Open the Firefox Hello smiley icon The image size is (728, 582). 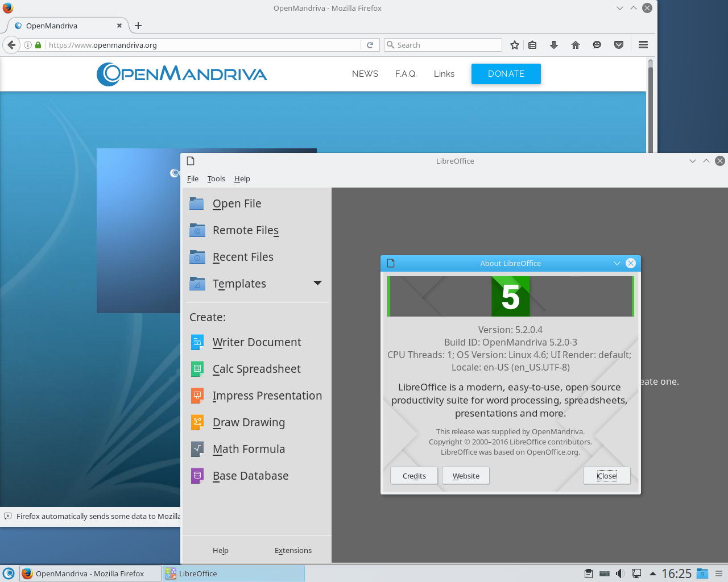point(597,45)
